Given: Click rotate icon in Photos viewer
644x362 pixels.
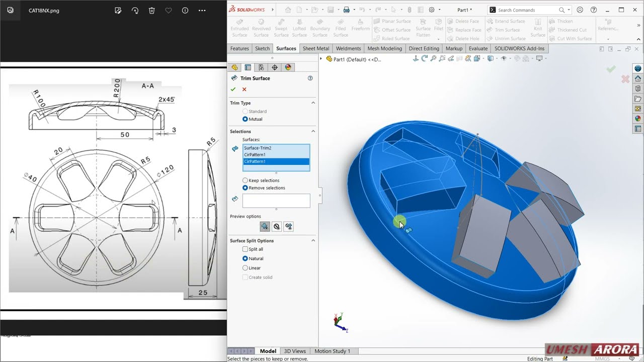Looking at the screenshot, I should (135, 10).
